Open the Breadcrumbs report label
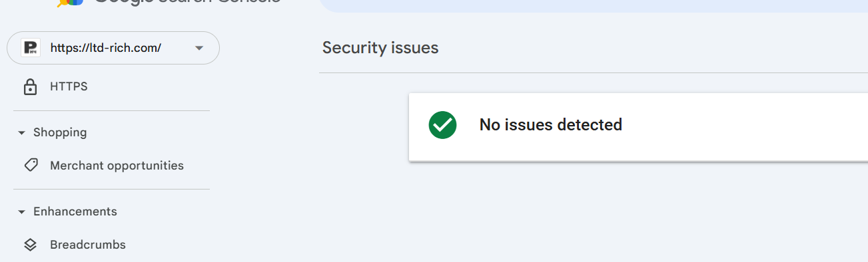The width and height of the screenshot is (868, 262). 88,245
